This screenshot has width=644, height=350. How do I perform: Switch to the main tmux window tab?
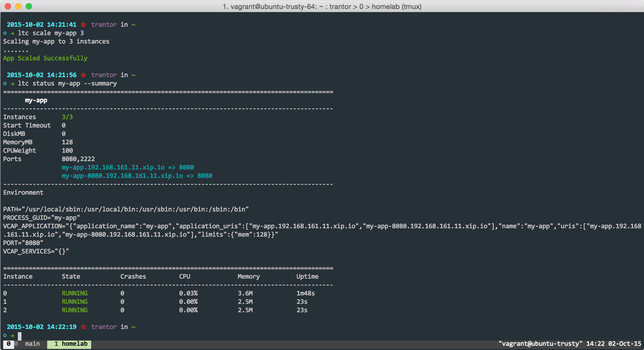[x=32, y=344]
